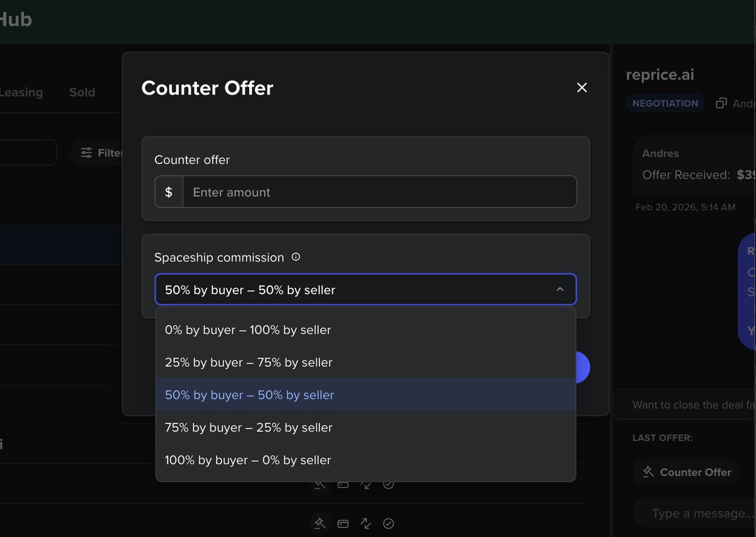Click the LAST OFFER: label

(x=662, y=438)
